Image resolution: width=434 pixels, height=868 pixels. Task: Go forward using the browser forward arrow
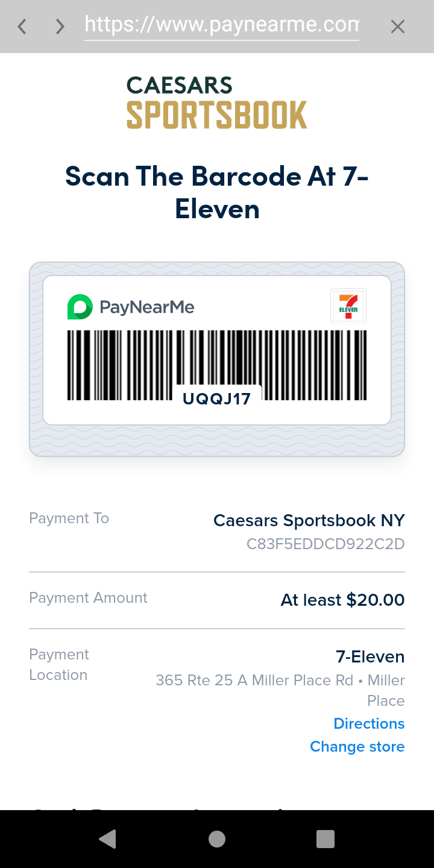coord(60,27)
